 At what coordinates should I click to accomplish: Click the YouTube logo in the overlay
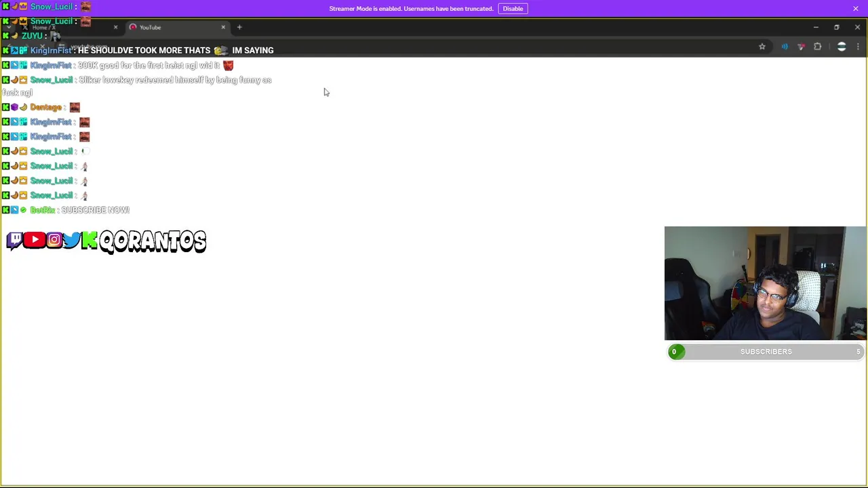35,240
